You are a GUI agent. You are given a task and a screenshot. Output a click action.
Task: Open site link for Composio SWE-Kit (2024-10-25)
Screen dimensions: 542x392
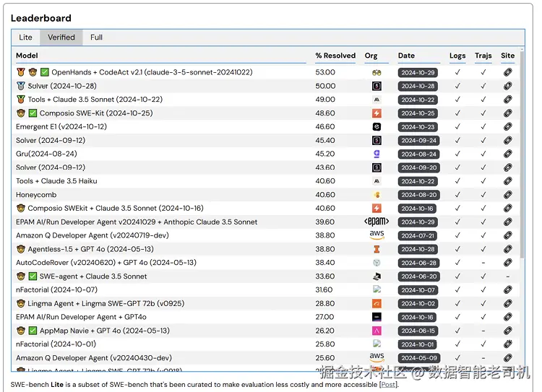click(x=507, y=113)
